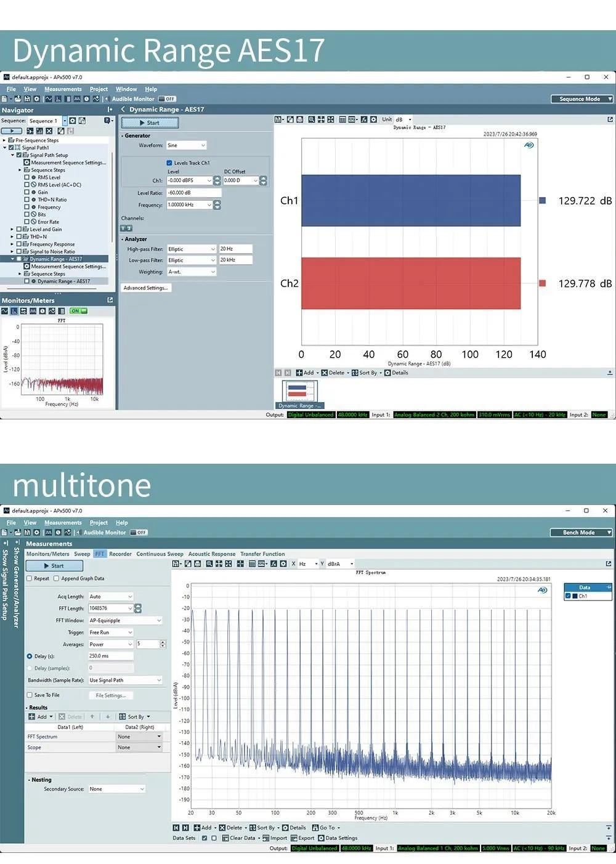Open Advanced Settings in the Analyzer section
The height and width of the screenshot is (864, 616).
pyautogui.click(x=146, y=288)
